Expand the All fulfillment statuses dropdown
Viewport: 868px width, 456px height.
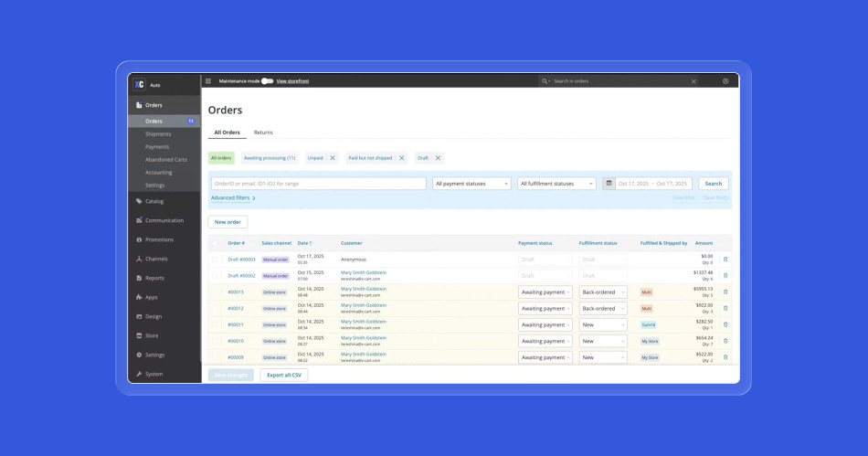[556, 184]
